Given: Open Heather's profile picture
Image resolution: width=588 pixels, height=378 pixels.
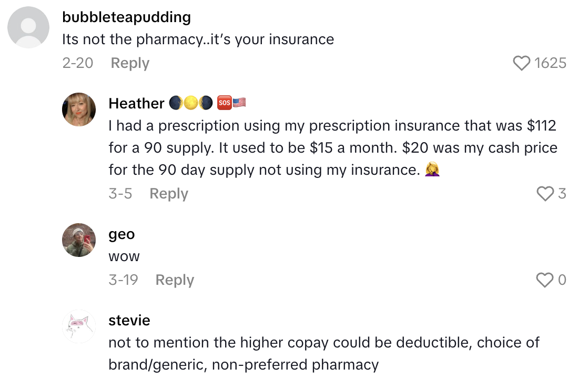Looking at the screenshot, I should [x=79, y=110].
